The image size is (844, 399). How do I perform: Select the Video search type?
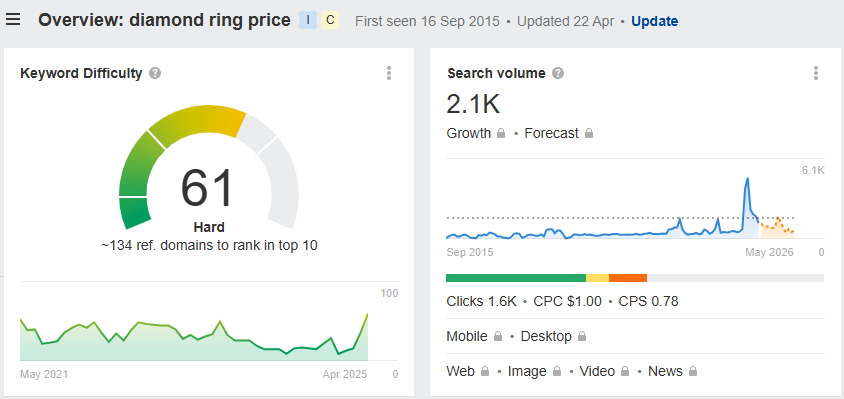[597, 371]
